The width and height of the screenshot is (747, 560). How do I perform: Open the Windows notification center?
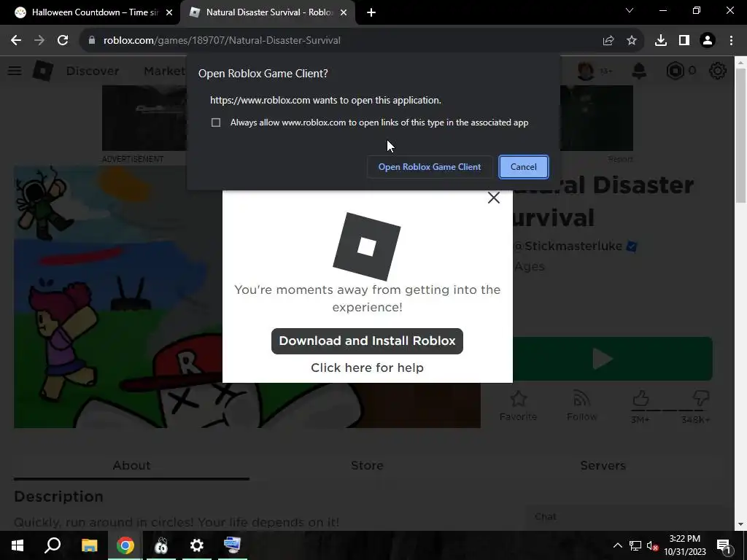[724, 545]
